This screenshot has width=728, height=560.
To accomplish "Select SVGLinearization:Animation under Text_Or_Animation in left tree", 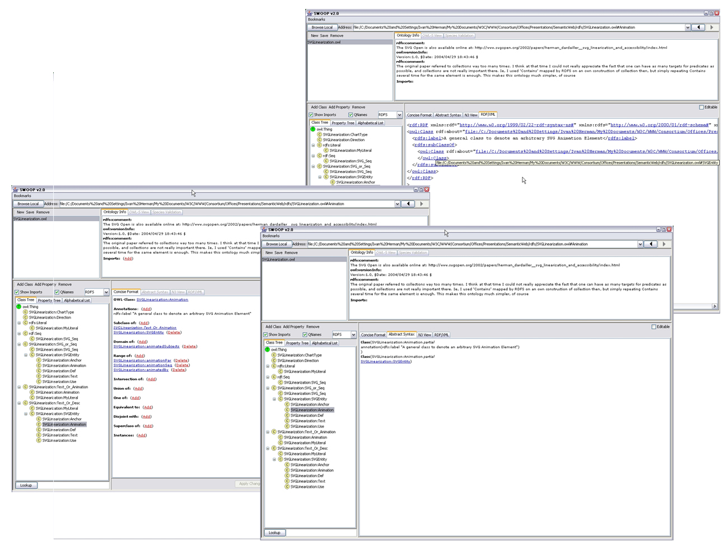I will click(57, 393).
